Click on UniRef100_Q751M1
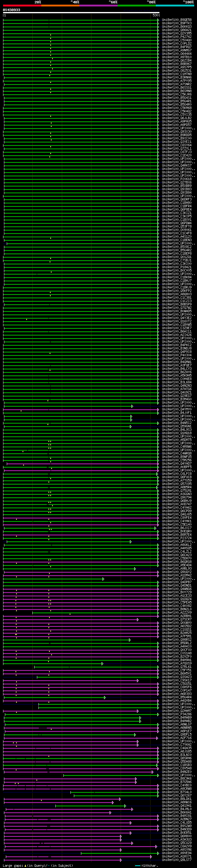The width and height of the screenshot is (197, 868). tap(177, 491)
